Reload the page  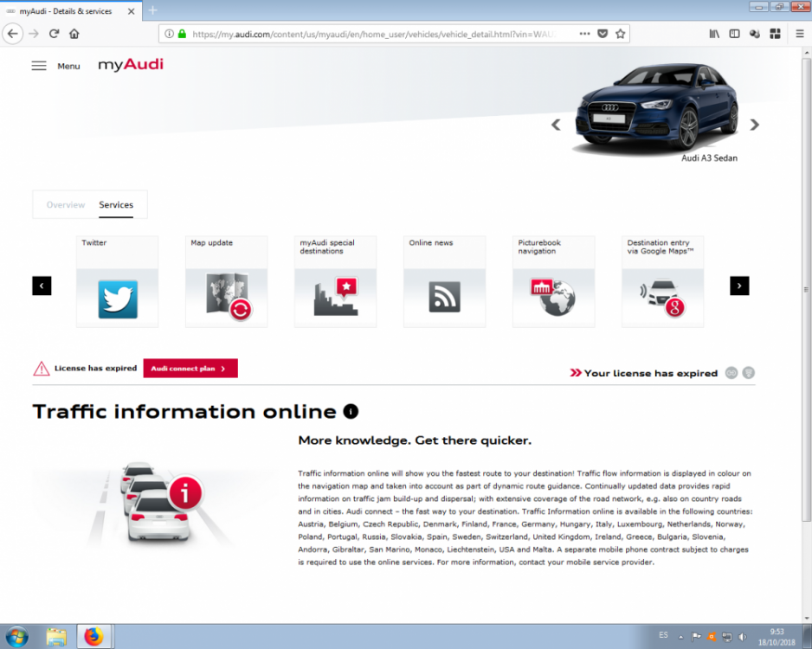(x=54, y=34)
